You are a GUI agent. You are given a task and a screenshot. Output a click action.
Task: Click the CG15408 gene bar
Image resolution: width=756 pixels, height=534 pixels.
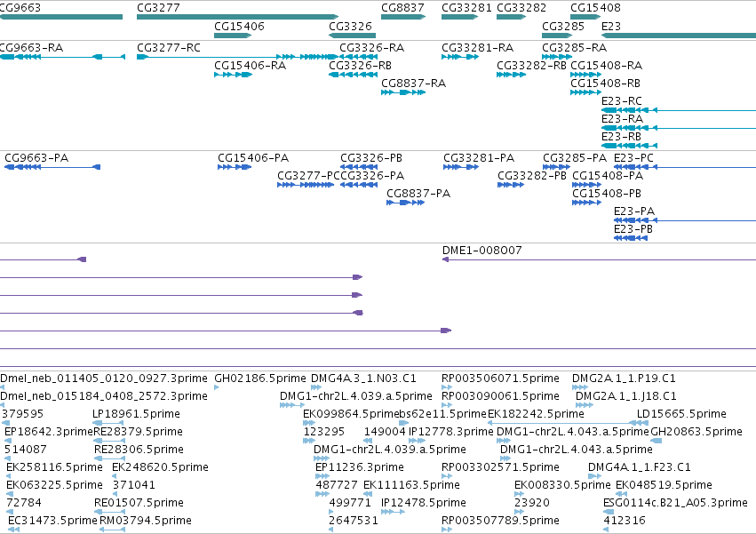pyautogui.click(x=585, y=17)
